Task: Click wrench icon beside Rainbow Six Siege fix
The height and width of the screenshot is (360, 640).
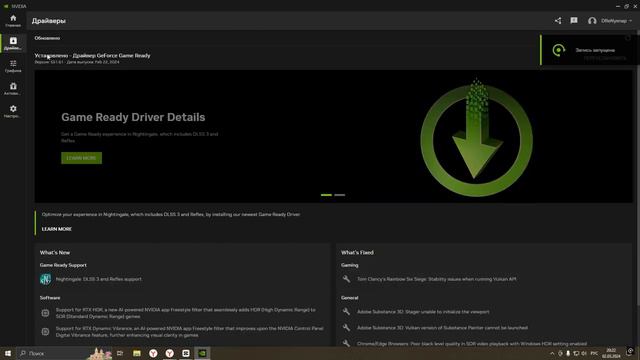Action: point(346,279)
